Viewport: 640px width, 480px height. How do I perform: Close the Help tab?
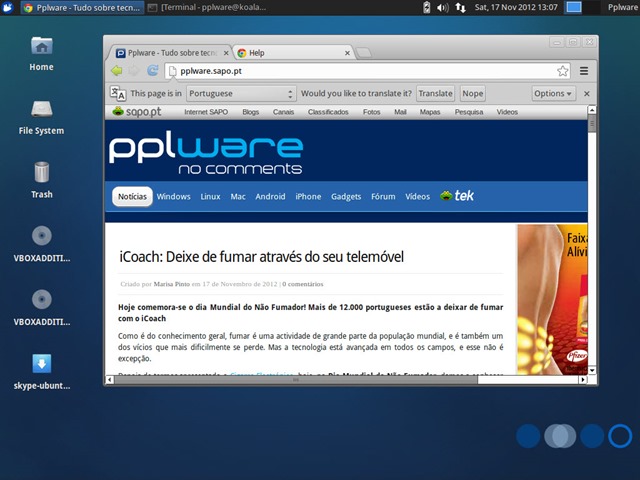[x=347, y=53]
